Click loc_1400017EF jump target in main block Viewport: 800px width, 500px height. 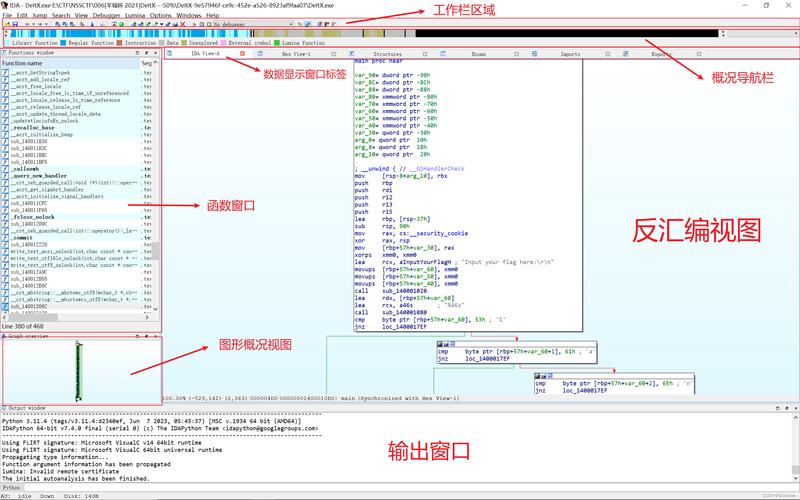(x=404, y=327)
